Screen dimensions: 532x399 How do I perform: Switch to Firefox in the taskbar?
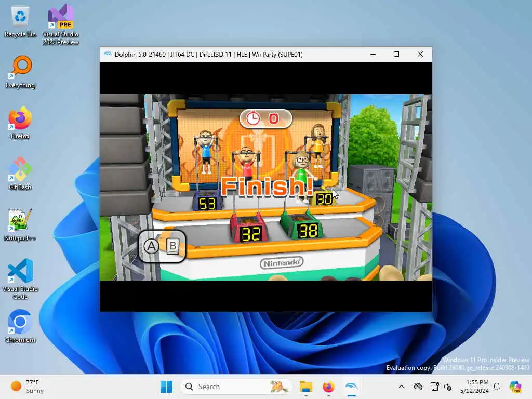click(328, 387)
